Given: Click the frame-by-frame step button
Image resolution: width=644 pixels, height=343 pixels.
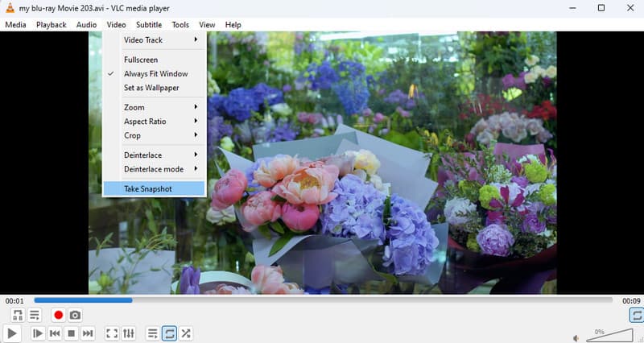Looking at the screenshot, I should tap(37, 333).
